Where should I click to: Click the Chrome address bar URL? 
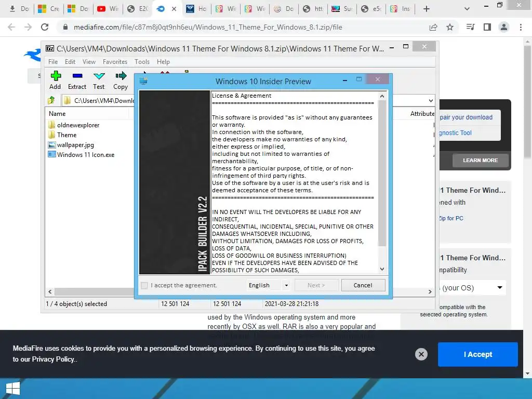pyautogui.click(x=208, y=27)
